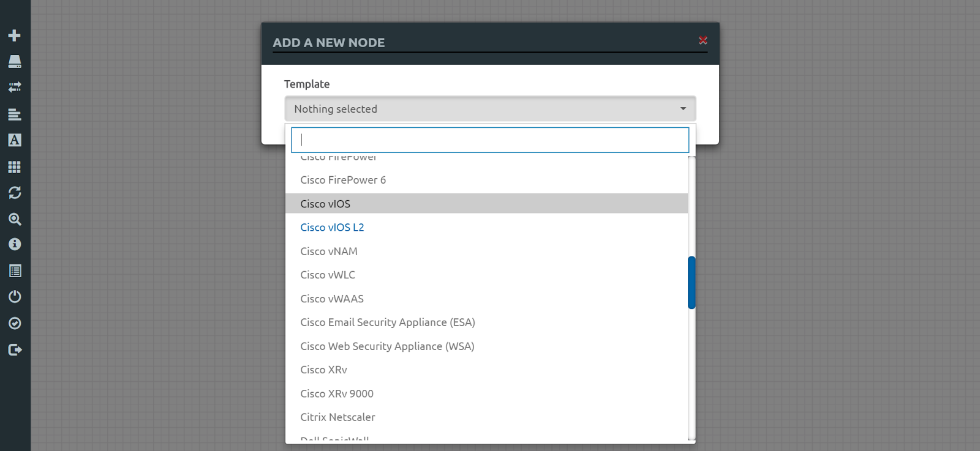
Task: Click the template list scrollbar thumb
Action: tap(692, 283)
